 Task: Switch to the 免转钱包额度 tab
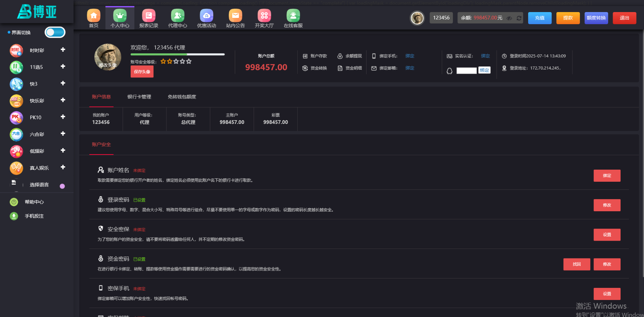pos(182,97)
